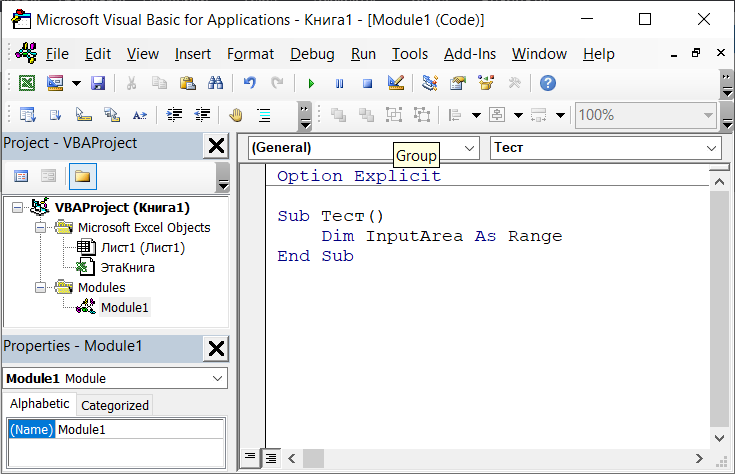Open VBA Help with the question mark icon

548,83
